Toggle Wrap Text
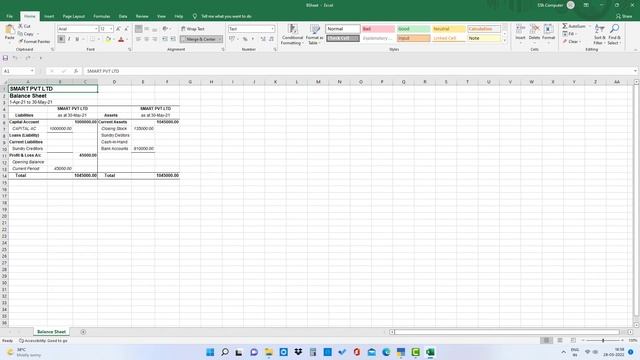The width and height of the screenshot is (640, 360). [193, 29]
